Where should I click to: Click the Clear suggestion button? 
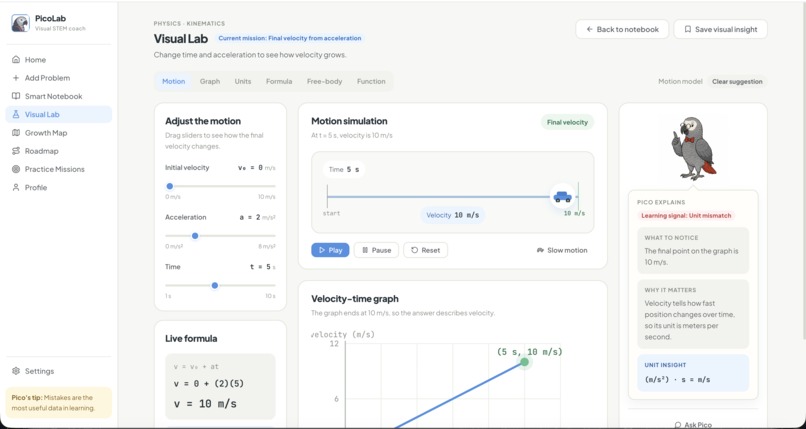point(737,81)
